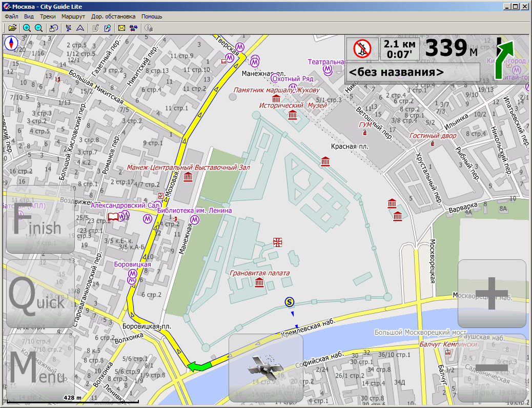This screenshot has height=408, width=532.
Task: Open the Вид menu
Action: pos(29,16)
